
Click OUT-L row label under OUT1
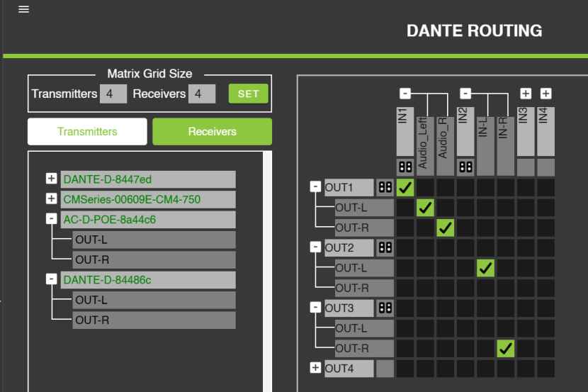[x=364, y=208]
